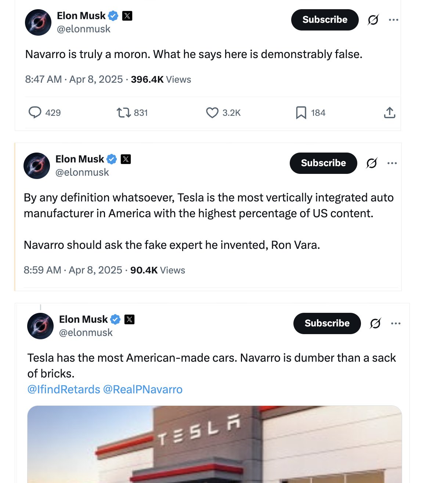This screenshot has width=448, height=483.
Task: Open more options on the 'sack of bricks' tweet
Action: pos(395,323)
